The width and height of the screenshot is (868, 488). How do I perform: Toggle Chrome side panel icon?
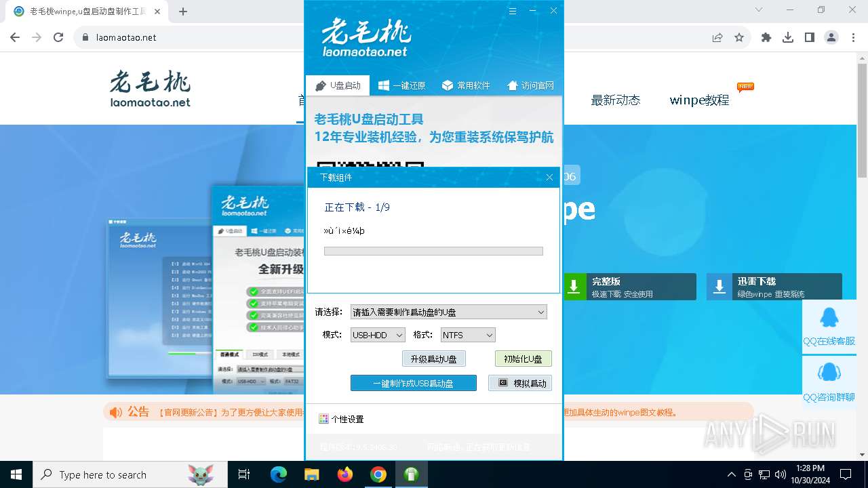(x=810, y=37)
